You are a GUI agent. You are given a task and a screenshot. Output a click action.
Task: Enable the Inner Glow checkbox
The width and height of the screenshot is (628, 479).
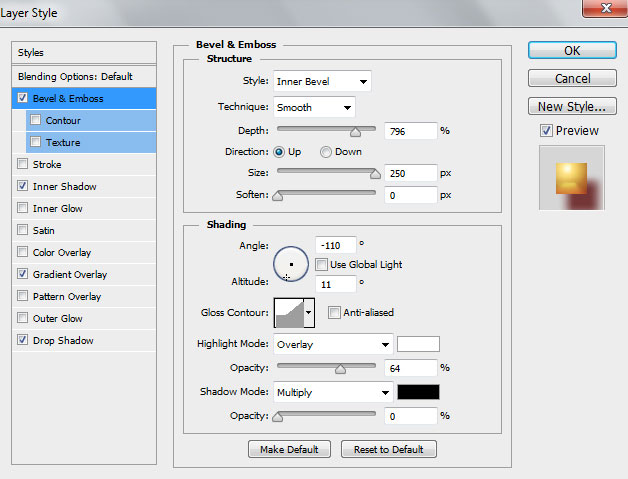click(x=22, y=208)
